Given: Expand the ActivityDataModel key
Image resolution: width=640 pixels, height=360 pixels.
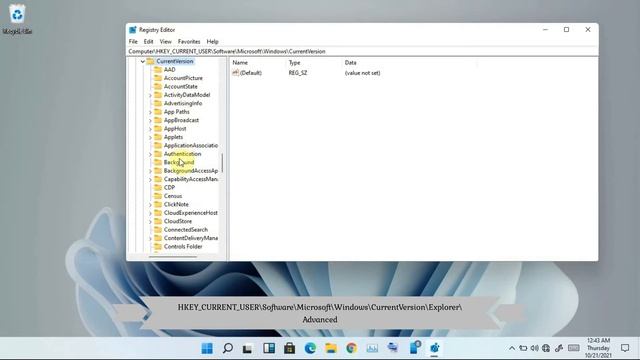Looking at the screenshot, I should tap(150, 95).
